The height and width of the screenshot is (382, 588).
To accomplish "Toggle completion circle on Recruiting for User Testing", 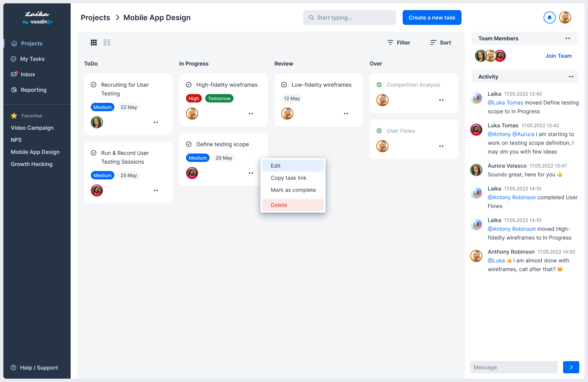I will click(x=94, y=85).
